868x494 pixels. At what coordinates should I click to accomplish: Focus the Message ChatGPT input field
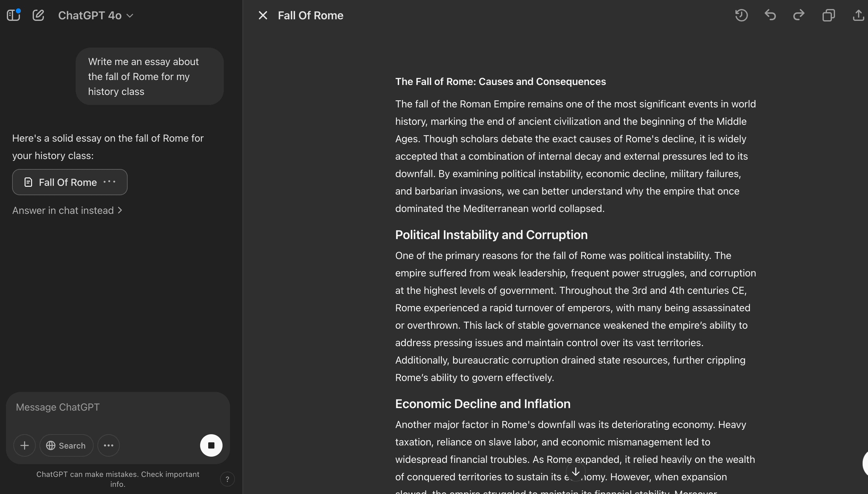tap(118, 407)
